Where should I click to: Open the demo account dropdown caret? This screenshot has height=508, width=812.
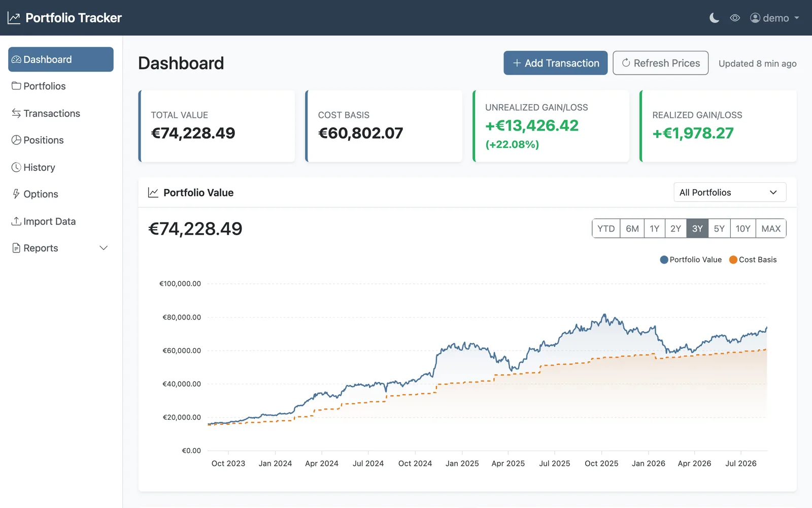tap(797, 18)
